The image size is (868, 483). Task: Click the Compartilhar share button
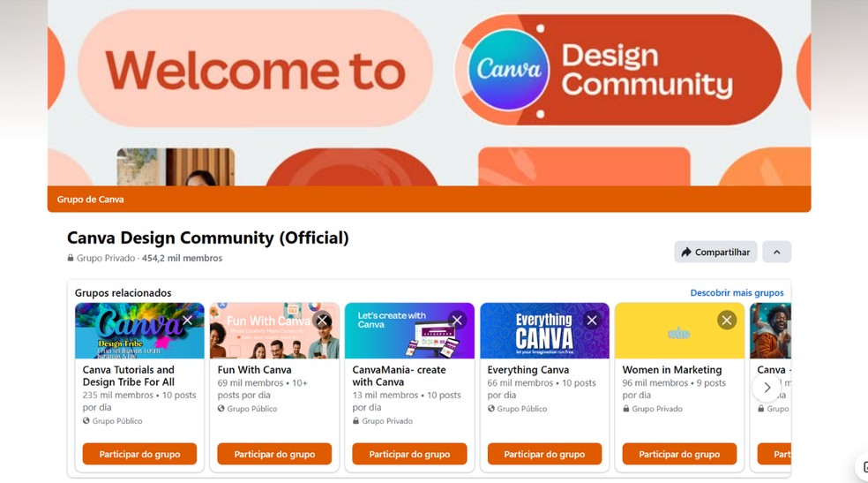[715, 252]
